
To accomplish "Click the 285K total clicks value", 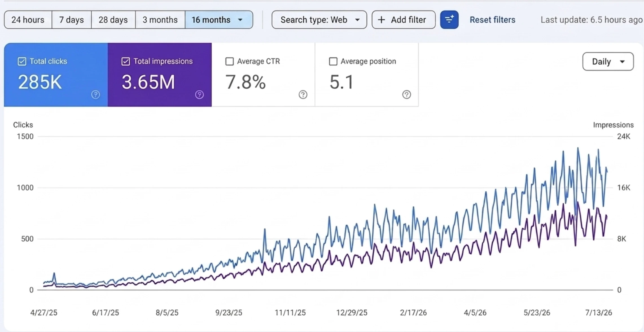I will coord(40,82).
